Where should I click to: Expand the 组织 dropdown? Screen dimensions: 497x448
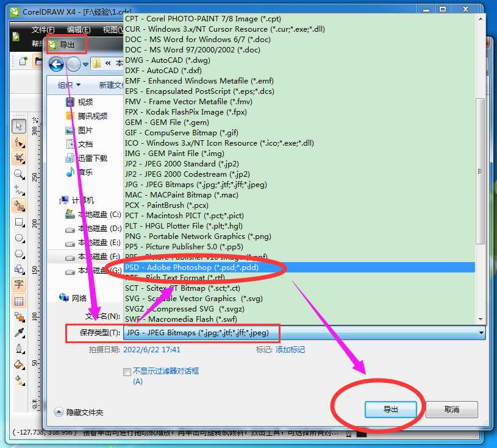69,85
